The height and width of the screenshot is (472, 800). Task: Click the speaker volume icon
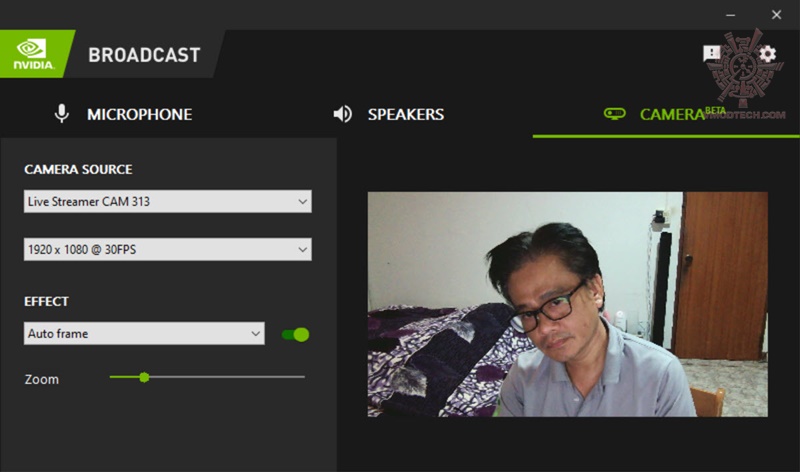[342, 114]
